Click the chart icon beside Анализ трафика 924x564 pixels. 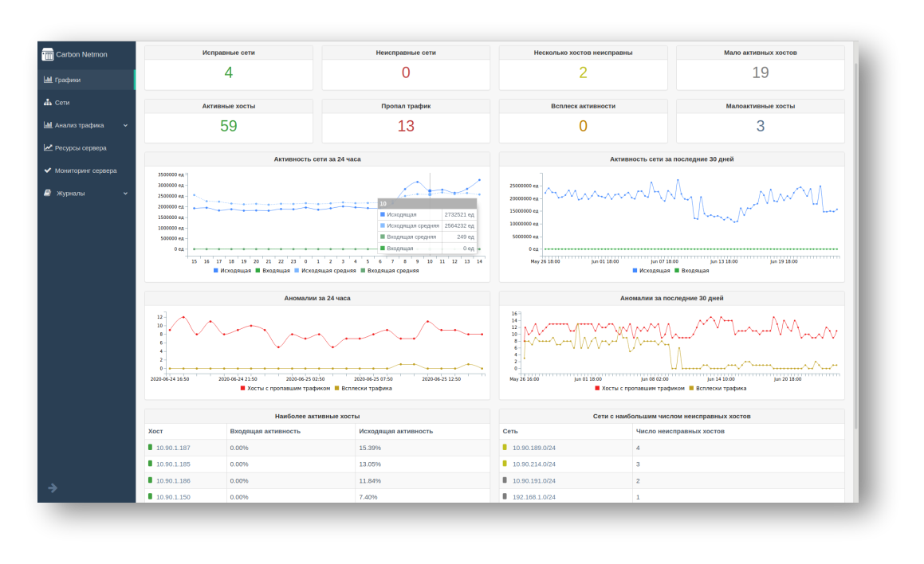(48, 125)
